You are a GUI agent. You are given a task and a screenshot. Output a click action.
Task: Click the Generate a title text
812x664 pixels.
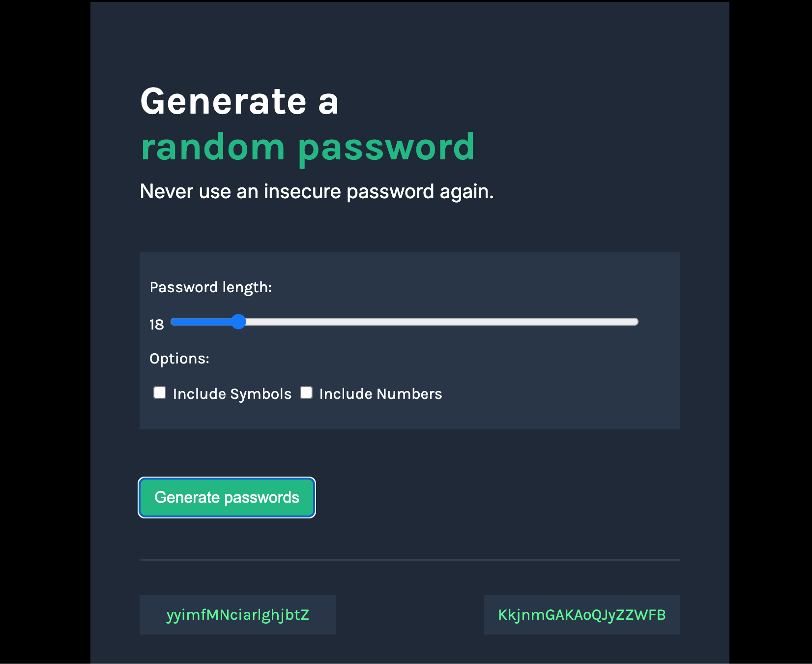(x=239, y=102)
